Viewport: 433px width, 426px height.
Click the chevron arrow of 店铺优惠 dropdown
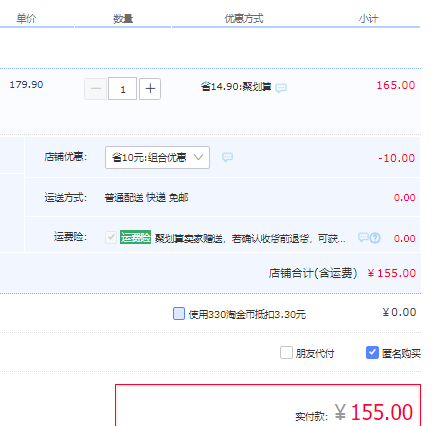(199, 157)
